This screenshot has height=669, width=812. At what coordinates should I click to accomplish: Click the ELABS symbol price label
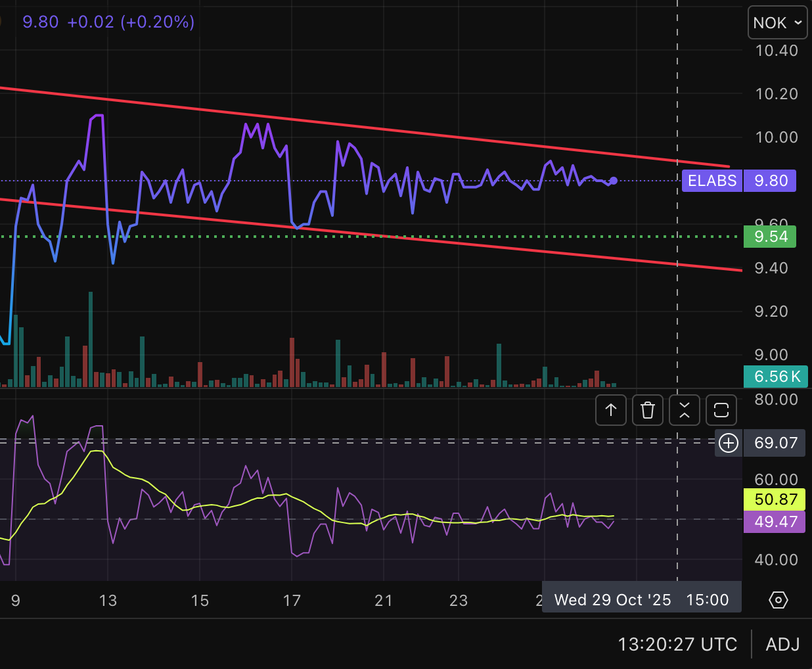click(x=712, y=181)
